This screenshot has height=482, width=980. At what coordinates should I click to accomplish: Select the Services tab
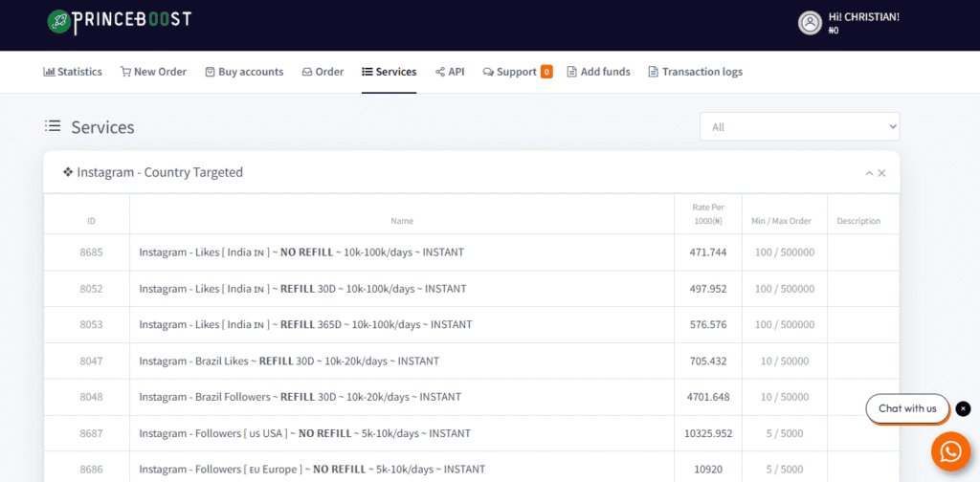[389, 72]
